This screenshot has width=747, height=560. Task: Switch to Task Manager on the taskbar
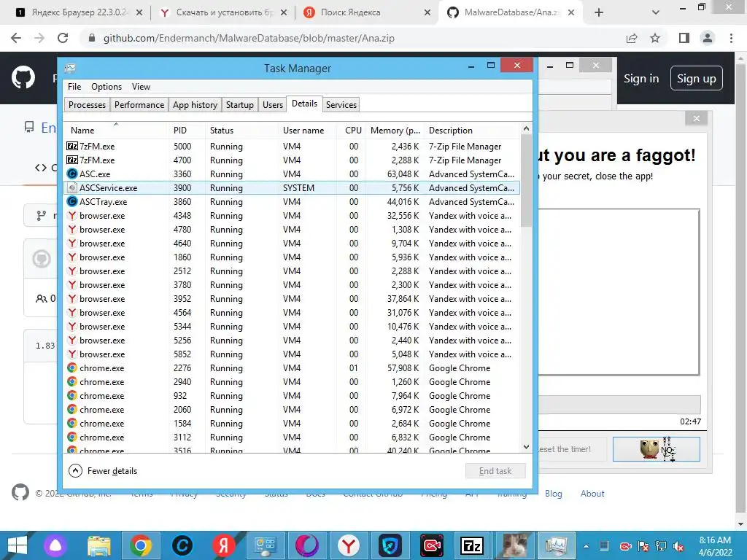click(x=556, y=545)
